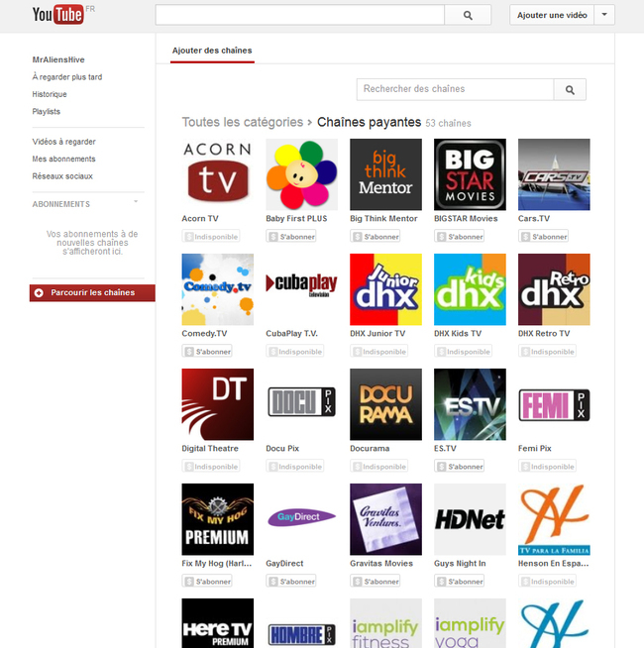
Task: Open MrAliensHive profile link
Action: point(58,59)
